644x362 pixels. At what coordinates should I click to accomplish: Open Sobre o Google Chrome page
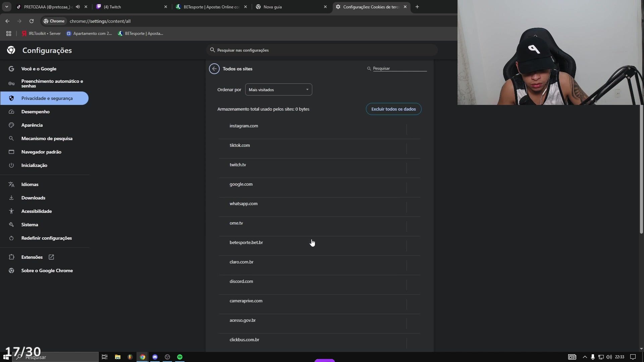click(x=45, y=270)
